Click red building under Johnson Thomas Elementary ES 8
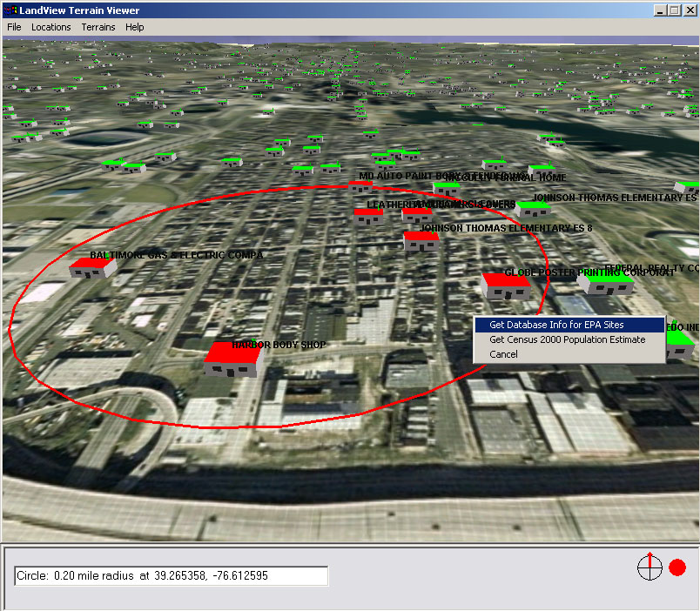This screenshot has width=700, height=611. 421,241
